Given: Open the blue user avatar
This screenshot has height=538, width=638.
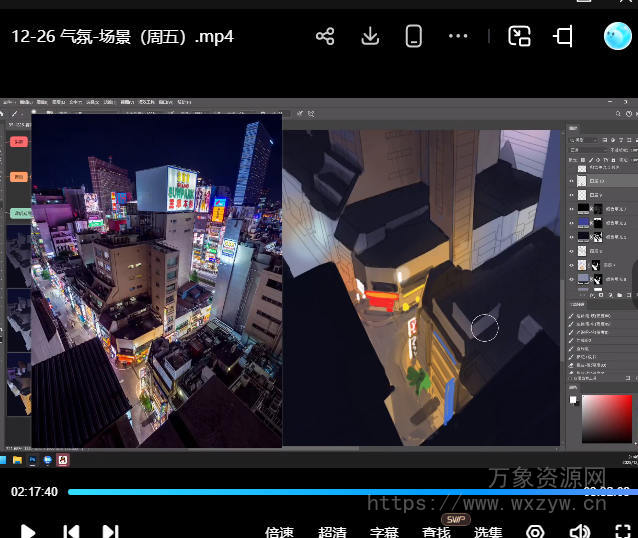Looking at the screenshot, I should click(x=617, y=37).
